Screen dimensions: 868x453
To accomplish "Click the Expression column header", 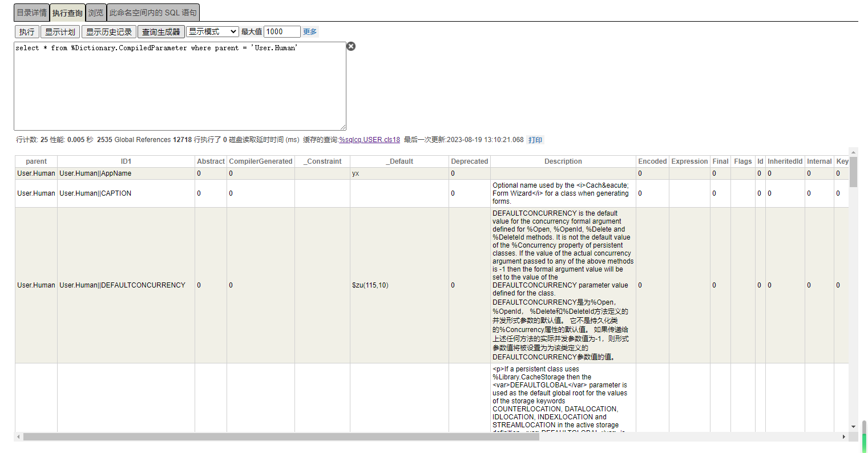I will pos(689,161).
